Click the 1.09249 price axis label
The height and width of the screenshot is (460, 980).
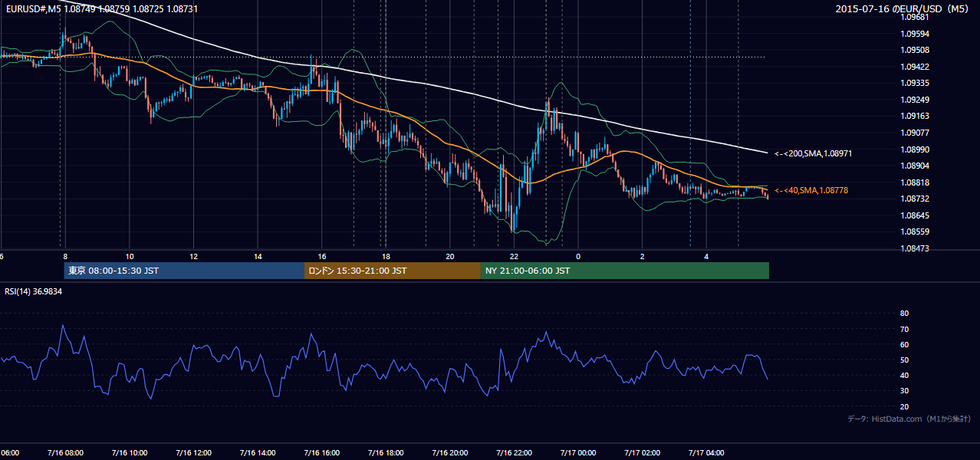[915, 100]
